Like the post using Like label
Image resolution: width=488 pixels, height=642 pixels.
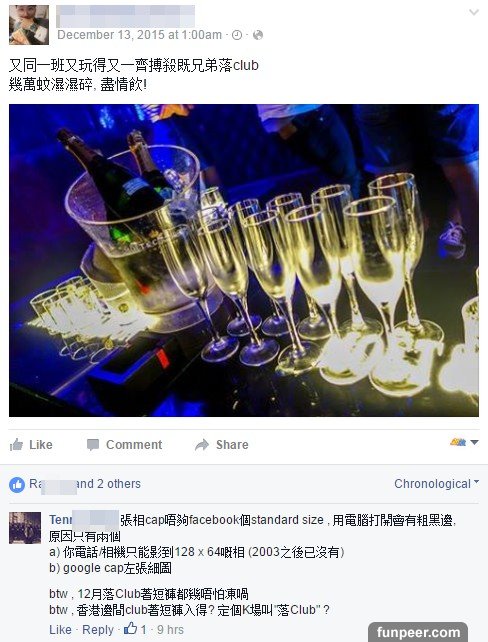[x=41, y=445]
